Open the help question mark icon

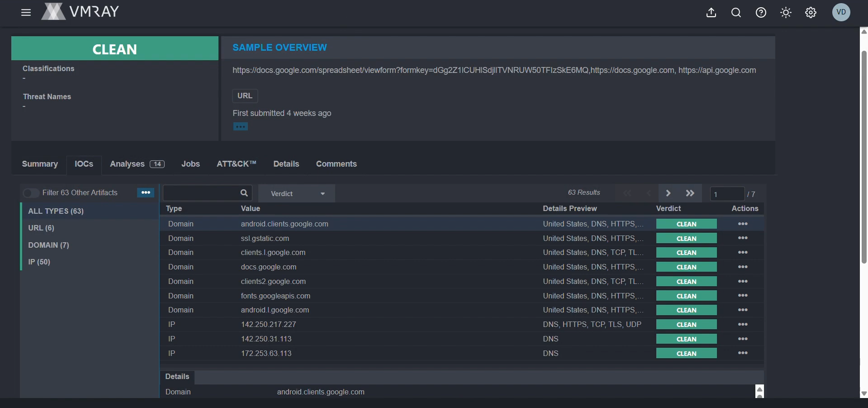761,13
